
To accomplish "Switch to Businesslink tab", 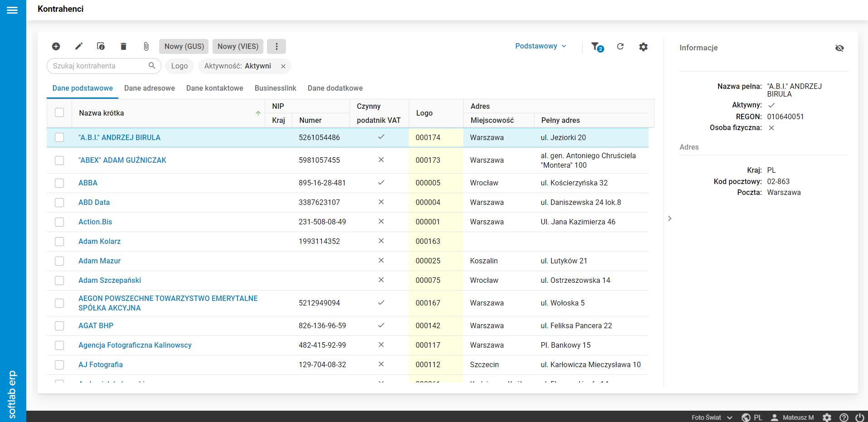I will pos(276,88).
